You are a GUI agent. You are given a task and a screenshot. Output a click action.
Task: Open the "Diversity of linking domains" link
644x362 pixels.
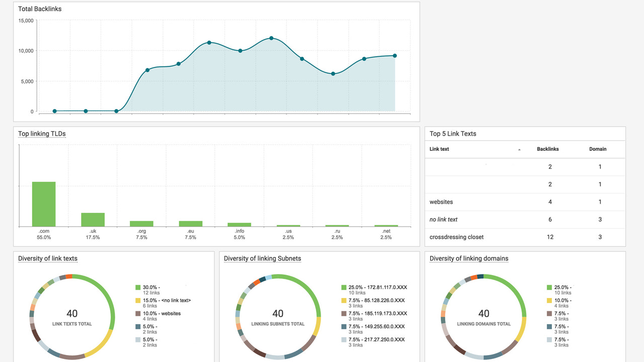(468, 258)
